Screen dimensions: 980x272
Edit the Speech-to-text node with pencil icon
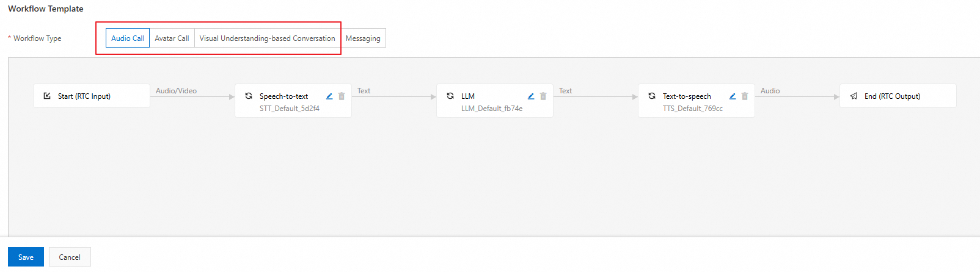click(329, 96)
